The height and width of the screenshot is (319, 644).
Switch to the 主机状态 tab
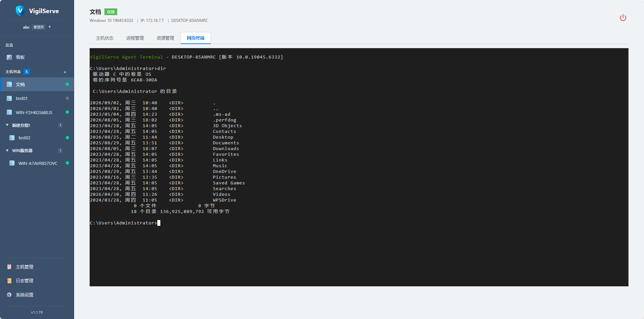click(105, 38)
